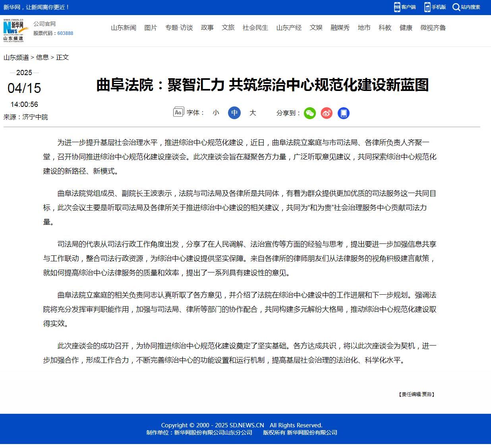Open the 政事 nav item
This screenshot has height=448, width=491.
pyautogui.click(x=207, y=28)
